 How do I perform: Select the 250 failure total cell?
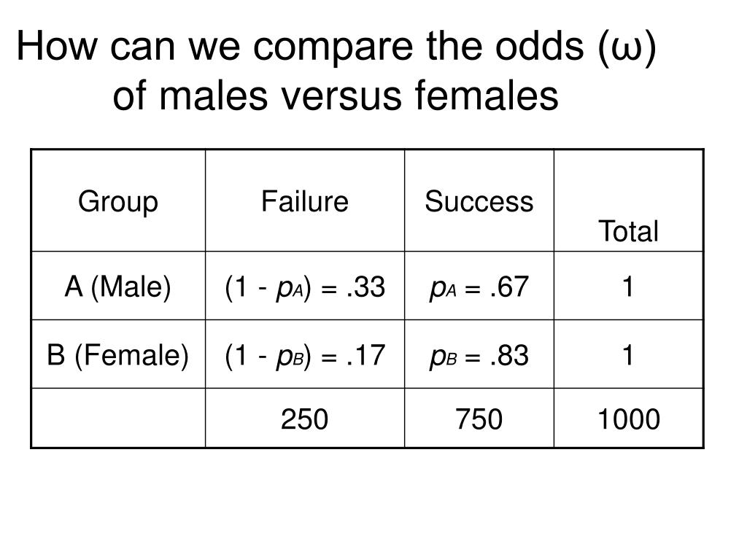pyautogui.click(x=305, y=418)
